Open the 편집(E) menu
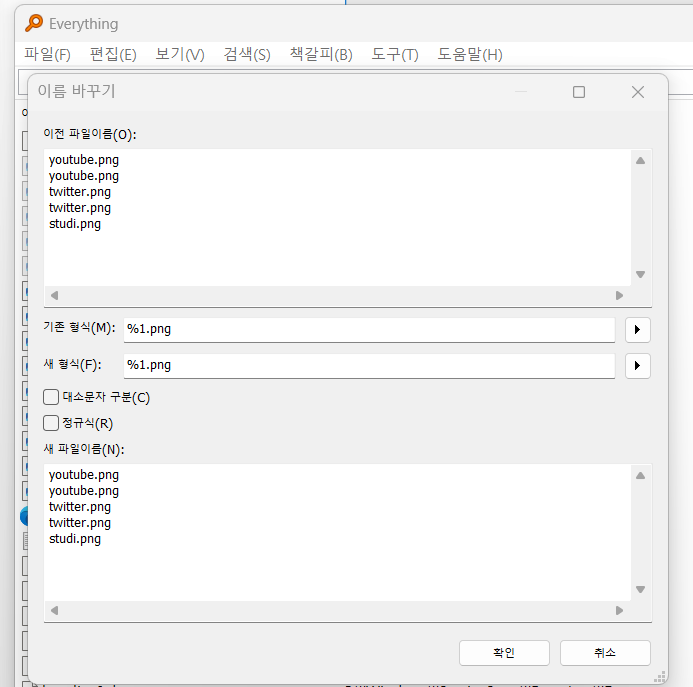693x687 pixels. click(x=113, y=54)
